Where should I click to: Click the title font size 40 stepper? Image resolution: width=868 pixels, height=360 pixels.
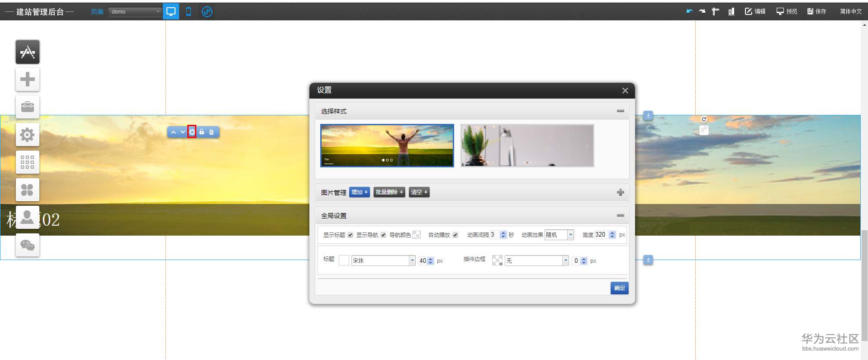click(430, 261)
